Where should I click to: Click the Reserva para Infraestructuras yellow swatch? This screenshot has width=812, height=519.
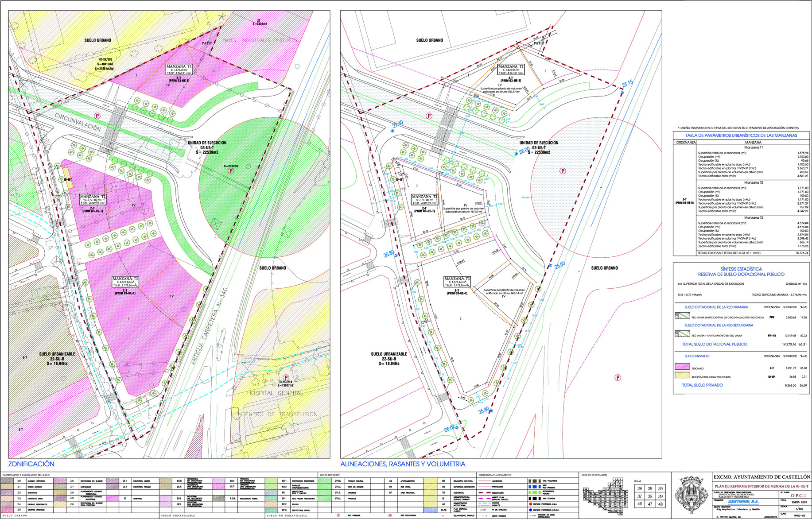(682, 376)
